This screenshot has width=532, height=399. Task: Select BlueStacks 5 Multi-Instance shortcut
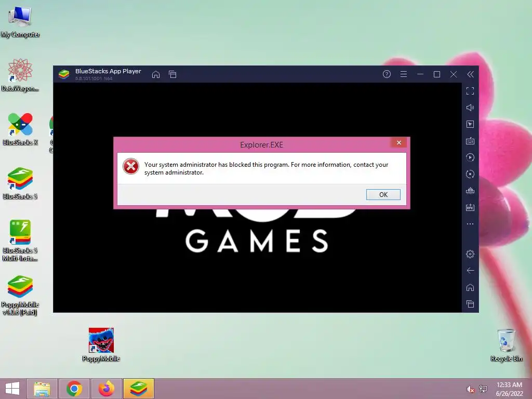20,241
